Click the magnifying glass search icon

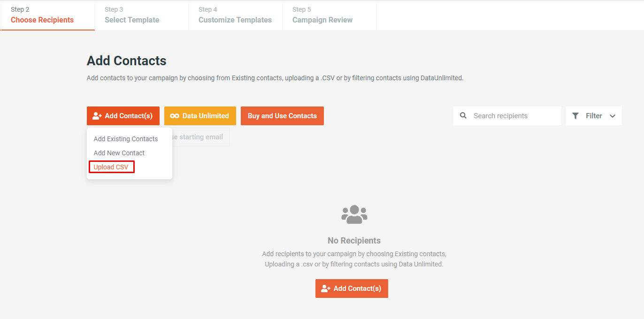463,115
